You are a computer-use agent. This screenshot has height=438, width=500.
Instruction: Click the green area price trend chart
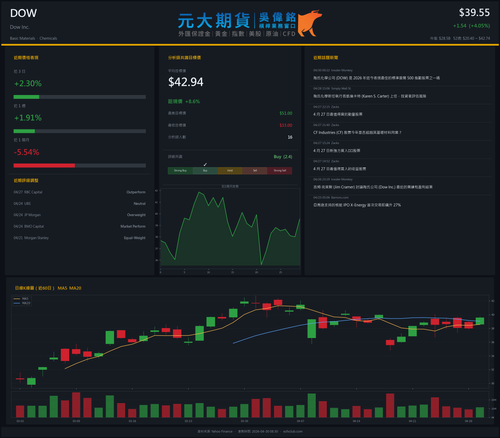pos(230,229)
